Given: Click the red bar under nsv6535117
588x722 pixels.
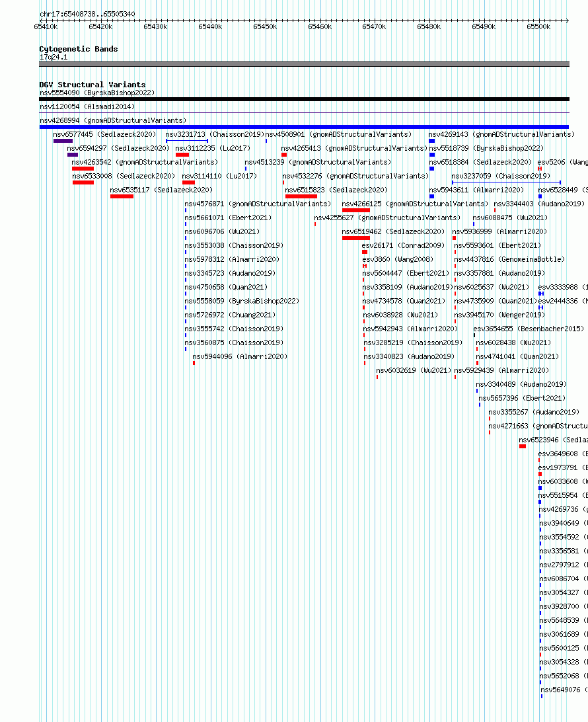Looking at the screenshot, I should pos(122,196).
